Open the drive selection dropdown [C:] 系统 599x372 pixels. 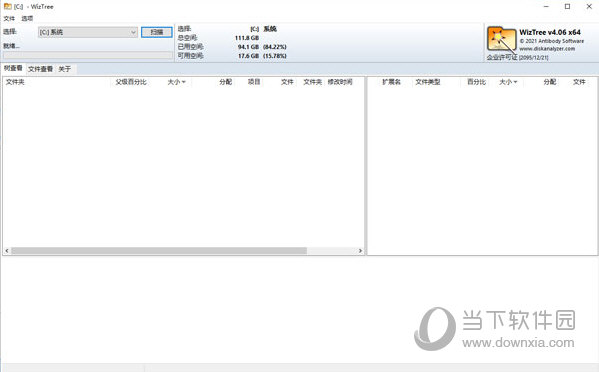coord(88,32)
